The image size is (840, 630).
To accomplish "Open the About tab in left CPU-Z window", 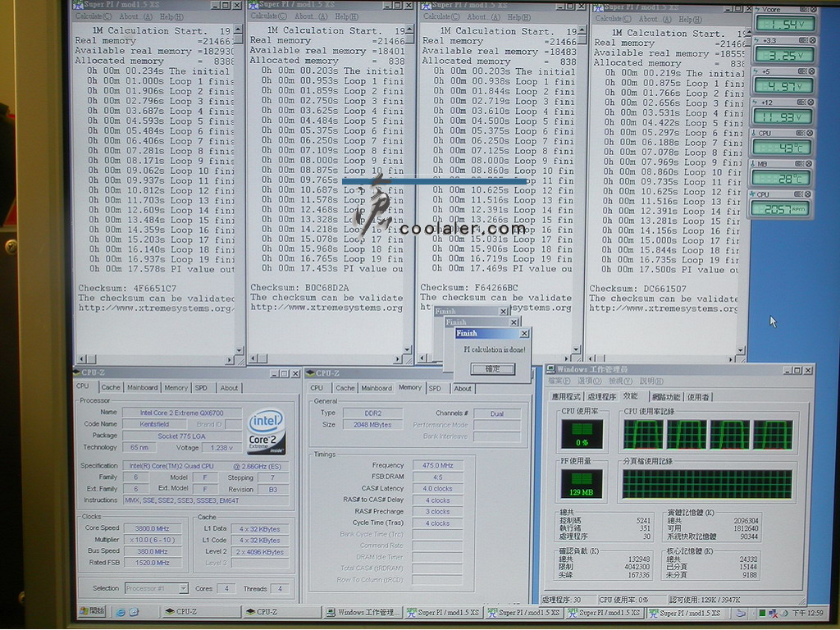I will (x=230, y=388).
